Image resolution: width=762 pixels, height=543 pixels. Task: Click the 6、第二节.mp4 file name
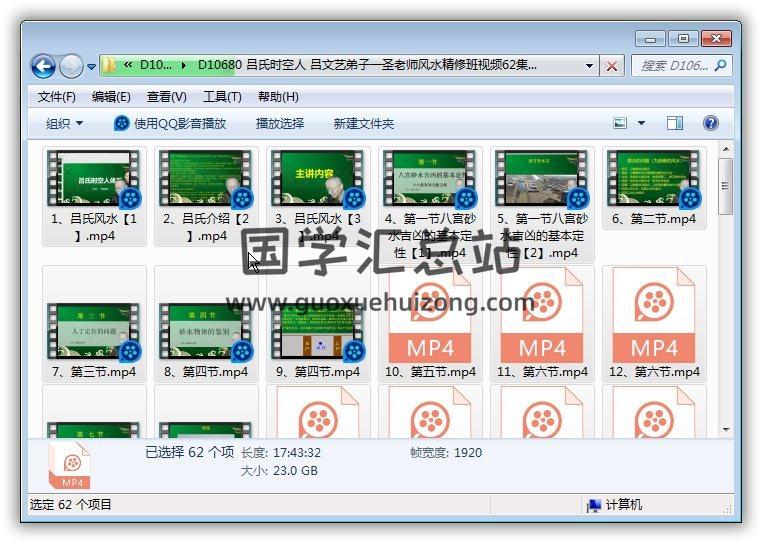[x=654, y=219]
